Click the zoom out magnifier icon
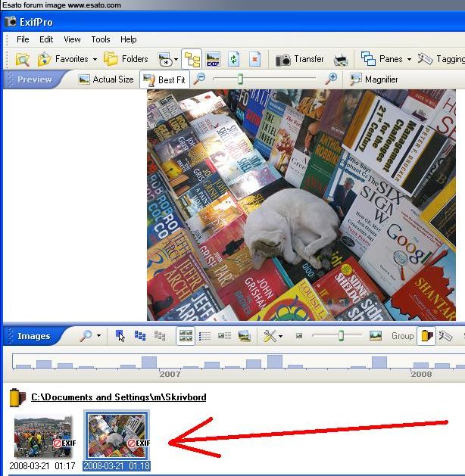 coord(199,79)
